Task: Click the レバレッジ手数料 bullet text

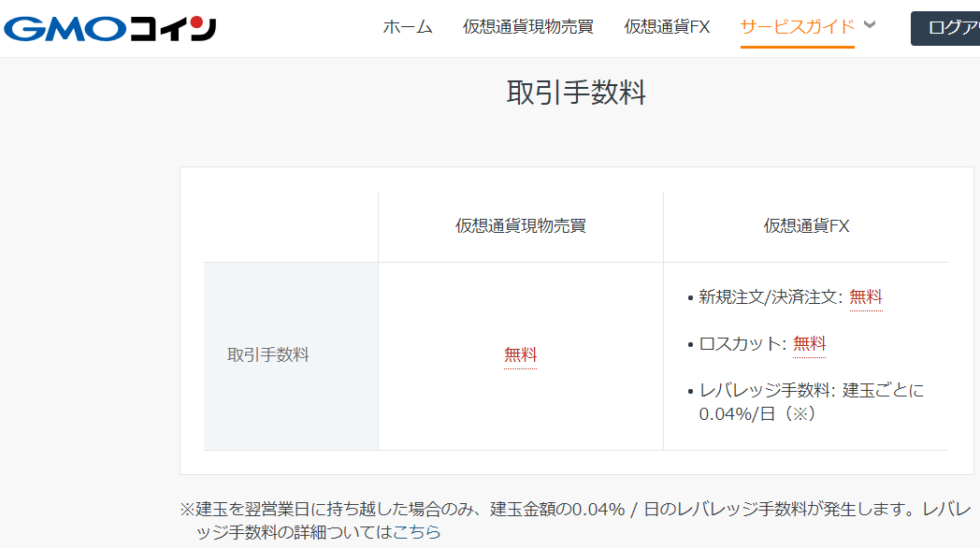Action: [764, 390]
